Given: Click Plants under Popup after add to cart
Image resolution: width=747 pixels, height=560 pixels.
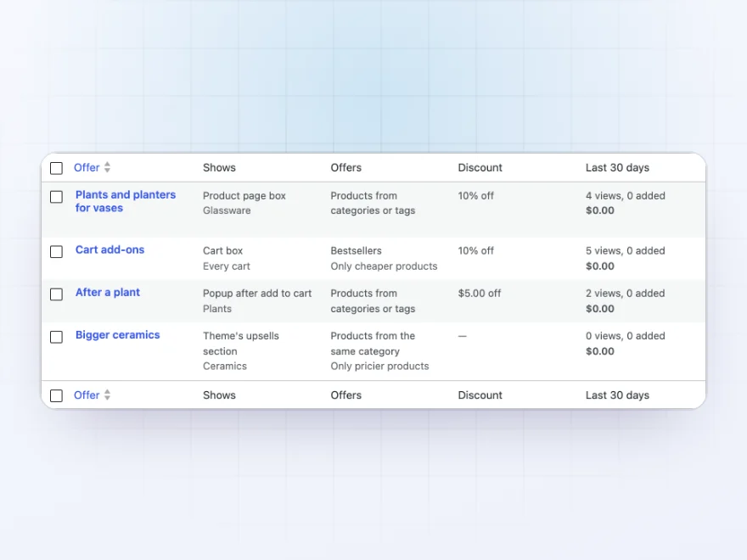Looking at the screenshot, I should tap(217, 309).
